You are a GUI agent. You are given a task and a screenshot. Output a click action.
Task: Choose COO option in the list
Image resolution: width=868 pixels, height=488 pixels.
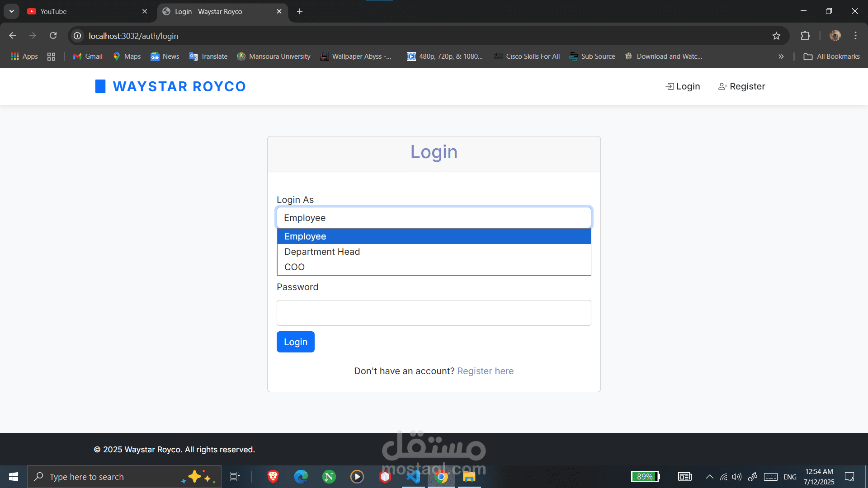pos(434,267)
